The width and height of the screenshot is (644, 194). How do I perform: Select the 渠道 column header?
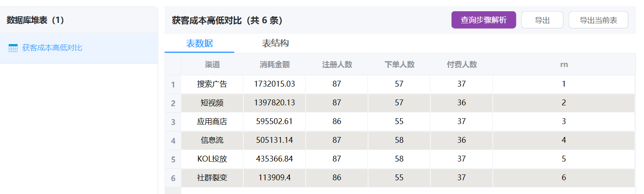coord(212,65)
